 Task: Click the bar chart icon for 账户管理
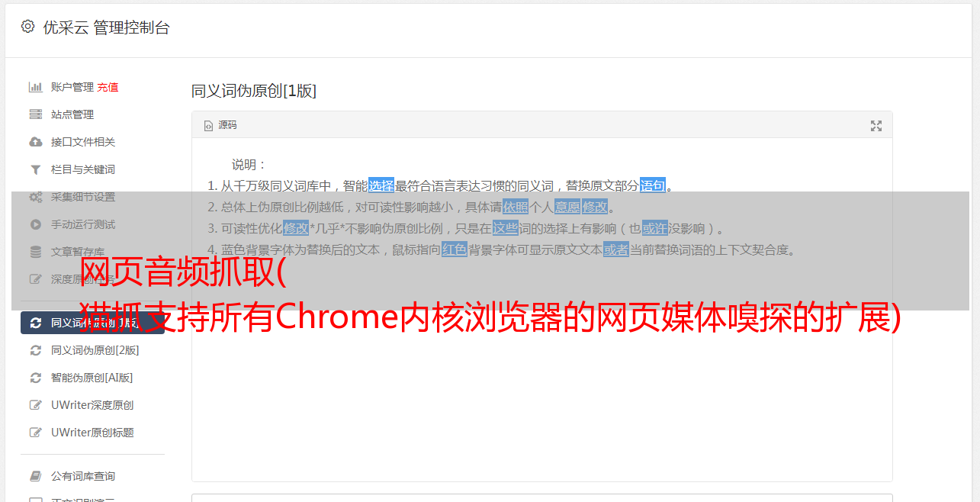tap(35, 87)
